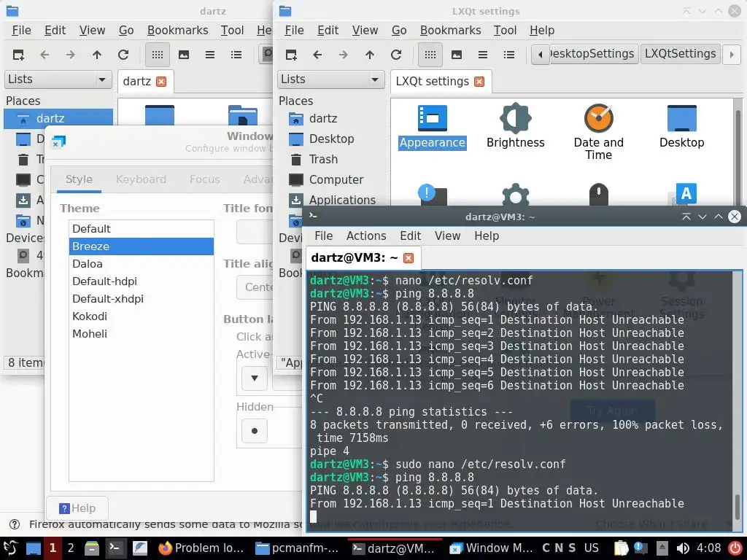Select the Breeze theme
This screenshot has width=747, height=560.
(x=142, y=246)
